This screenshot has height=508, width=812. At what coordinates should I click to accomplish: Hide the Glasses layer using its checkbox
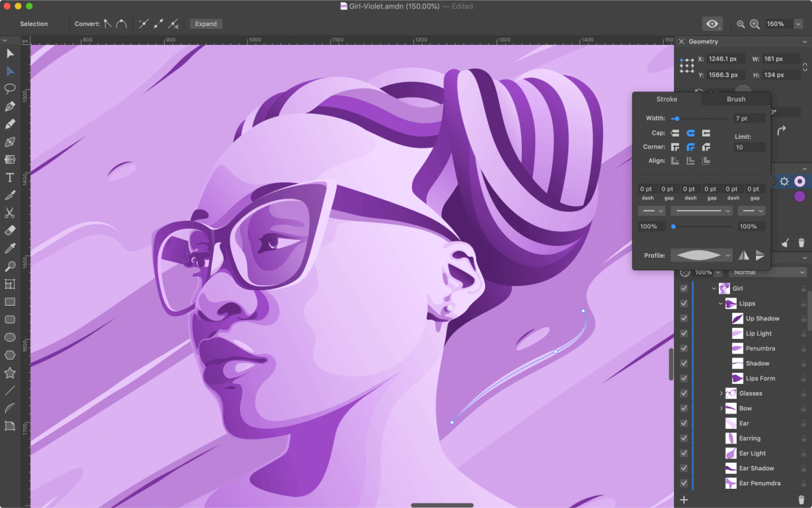pyautogui.click(x=684, y=394)
